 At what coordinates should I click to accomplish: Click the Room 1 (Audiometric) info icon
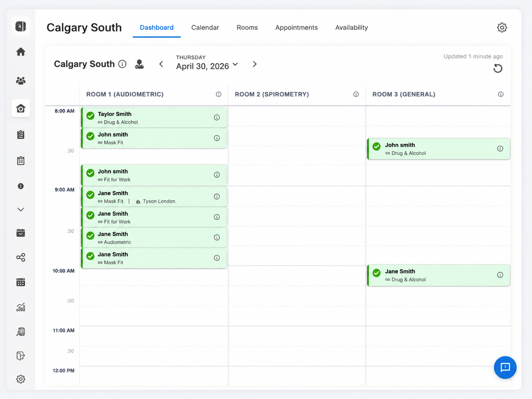pos(219,94)
